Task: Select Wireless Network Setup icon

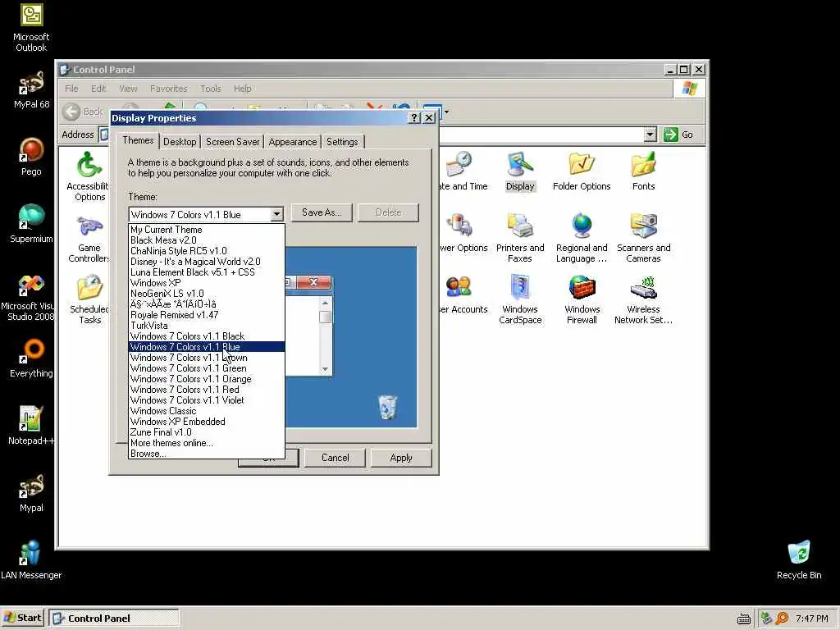Action: click(643, 300)
